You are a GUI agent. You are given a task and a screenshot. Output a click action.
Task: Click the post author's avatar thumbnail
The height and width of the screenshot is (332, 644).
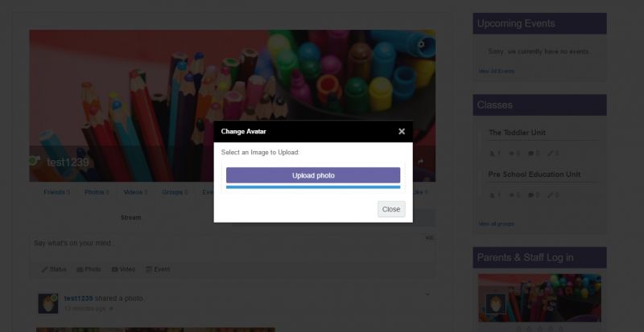tap(48, 304)
